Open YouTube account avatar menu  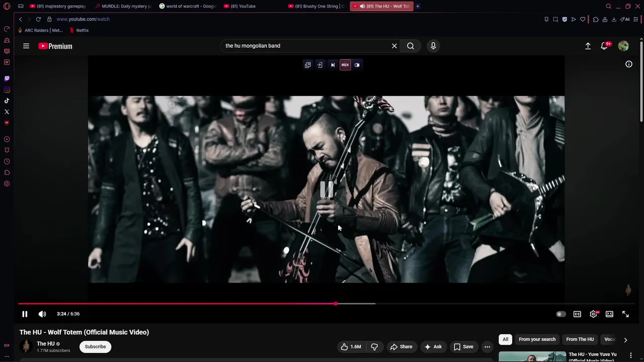(x=623, y=46)
